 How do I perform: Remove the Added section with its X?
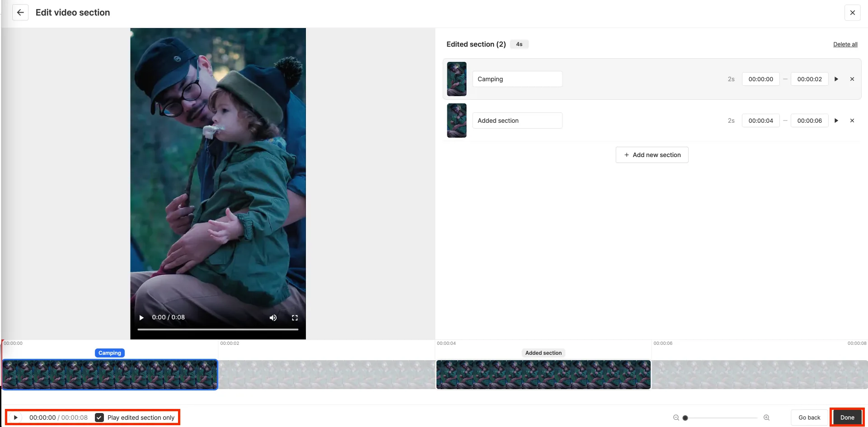point(852,121)
